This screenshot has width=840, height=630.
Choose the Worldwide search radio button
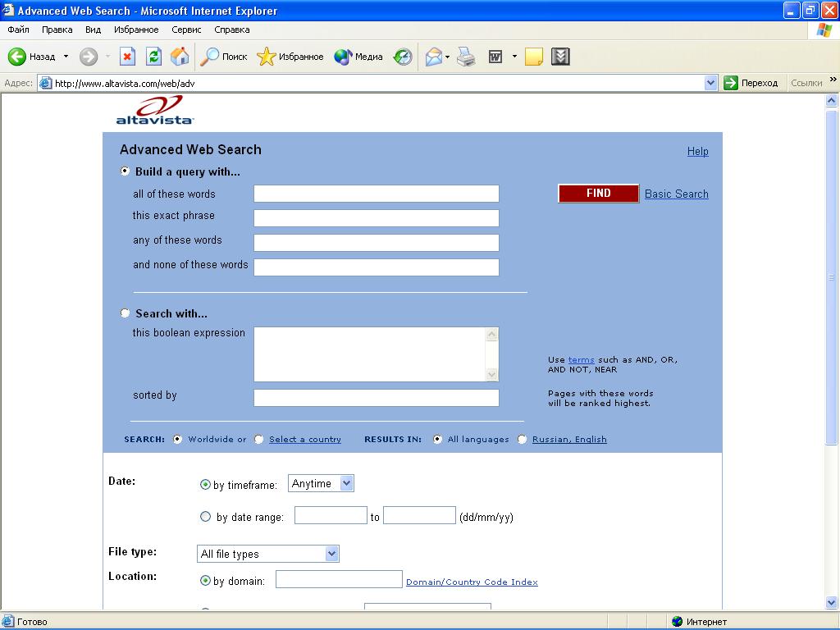[x=177, y=440]
